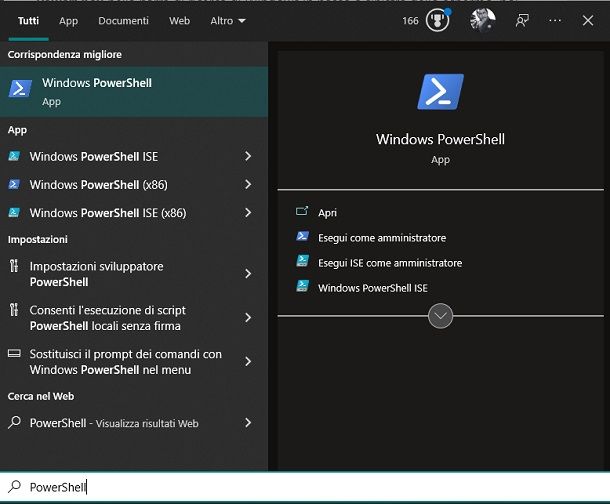Switch to the App filter tab

(68, 21)
